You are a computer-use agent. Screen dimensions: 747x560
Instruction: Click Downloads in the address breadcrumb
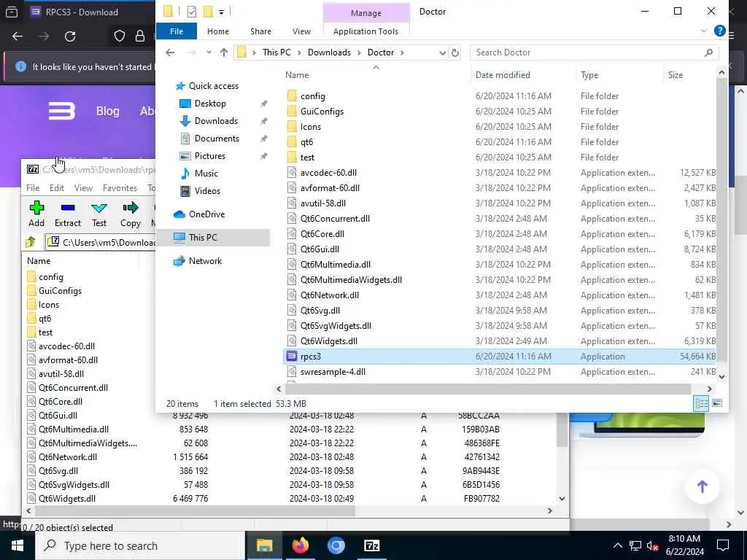pyautogui.click(x=329, y=52)
